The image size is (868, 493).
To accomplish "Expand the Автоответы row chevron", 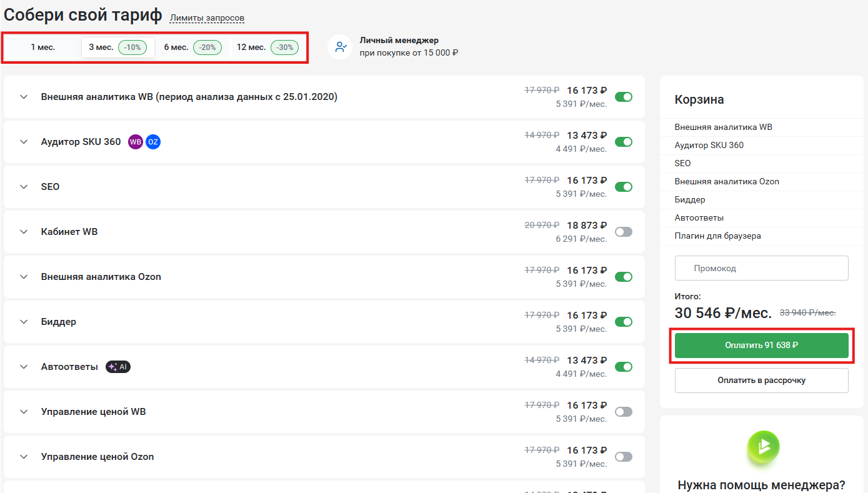I will pyautogui.click(x=24, y=367).
